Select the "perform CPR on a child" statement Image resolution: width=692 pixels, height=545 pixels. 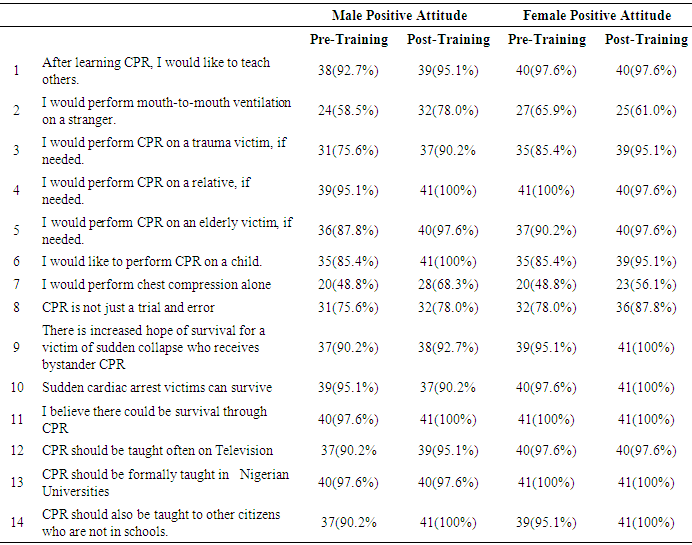(x=151, y=262)
